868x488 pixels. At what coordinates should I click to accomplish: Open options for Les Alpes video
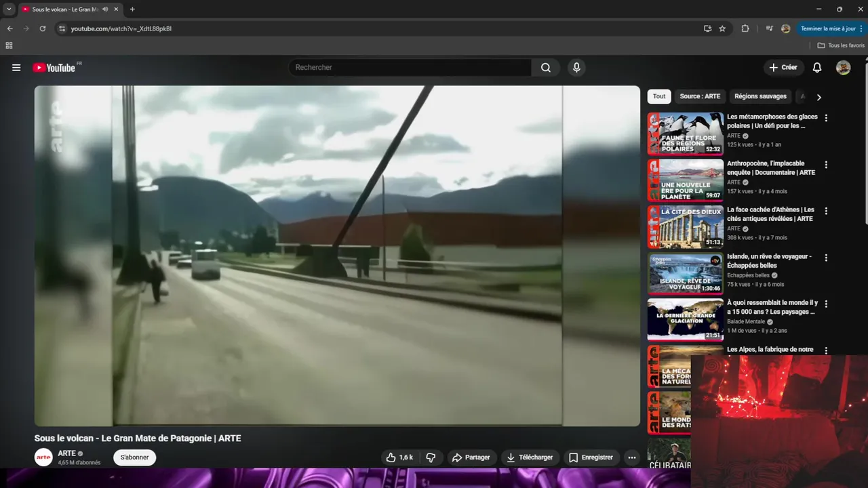tap(826, 350)
